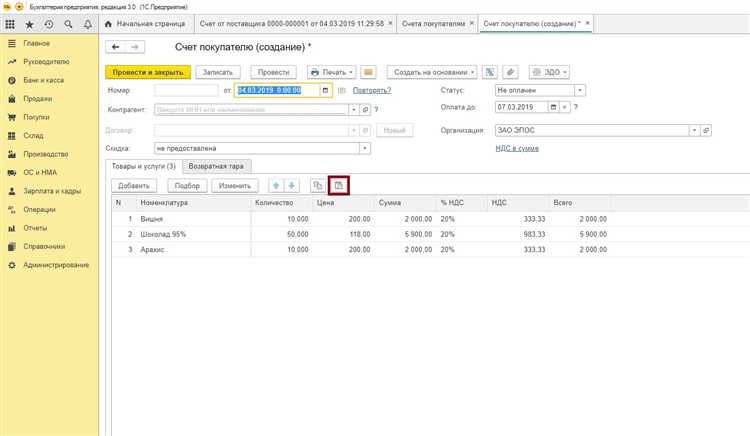750x436 pixels.
Task: Move the row up with the up arrow
Action: coord(274,186)
